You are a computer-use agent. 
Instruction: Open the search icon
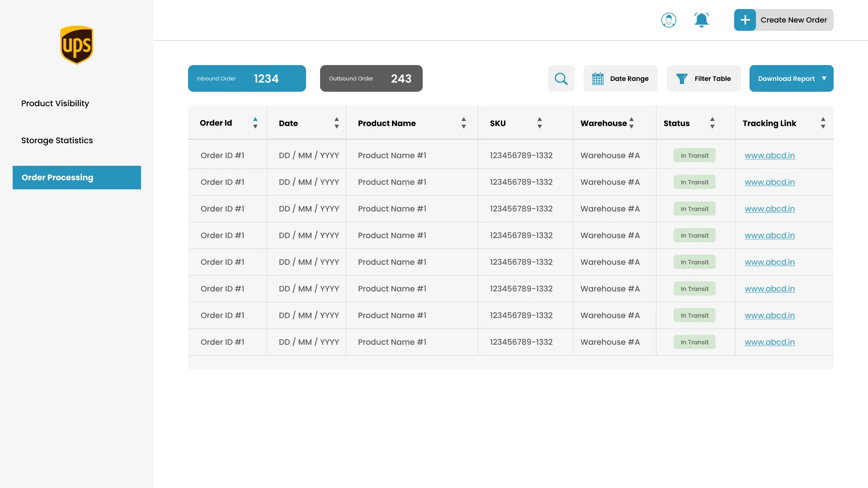click(561, 78)
